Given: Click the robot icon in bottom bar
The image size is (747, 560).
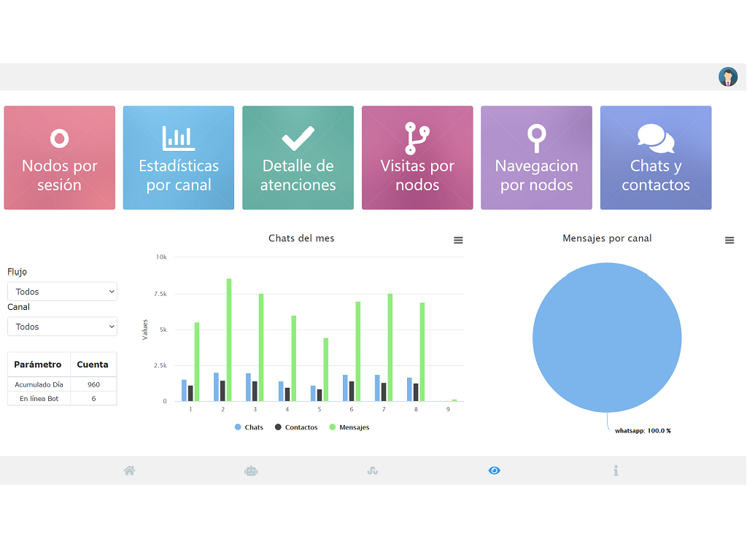Looking at the screenshot, I should (x=251, y=471).
